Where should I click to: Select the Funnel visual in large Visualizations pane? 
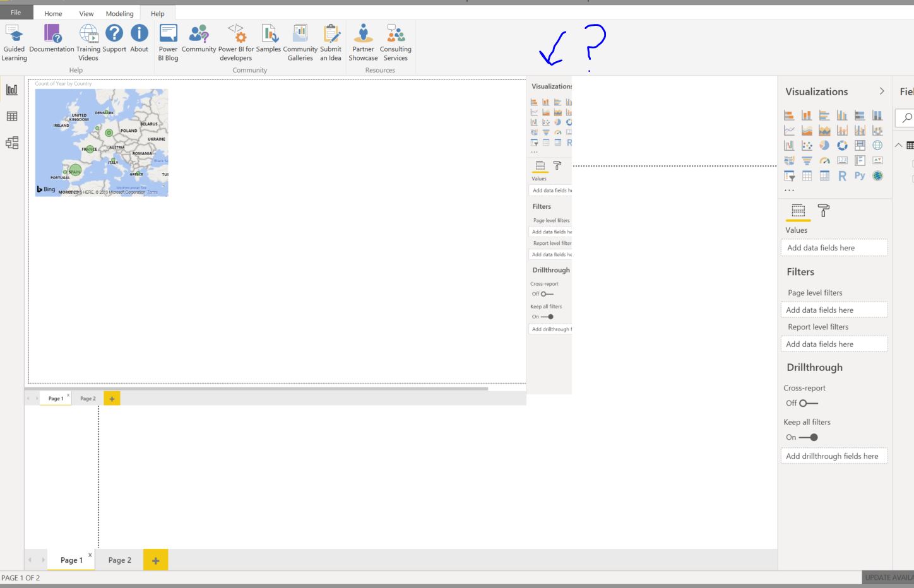pos(807,161)
